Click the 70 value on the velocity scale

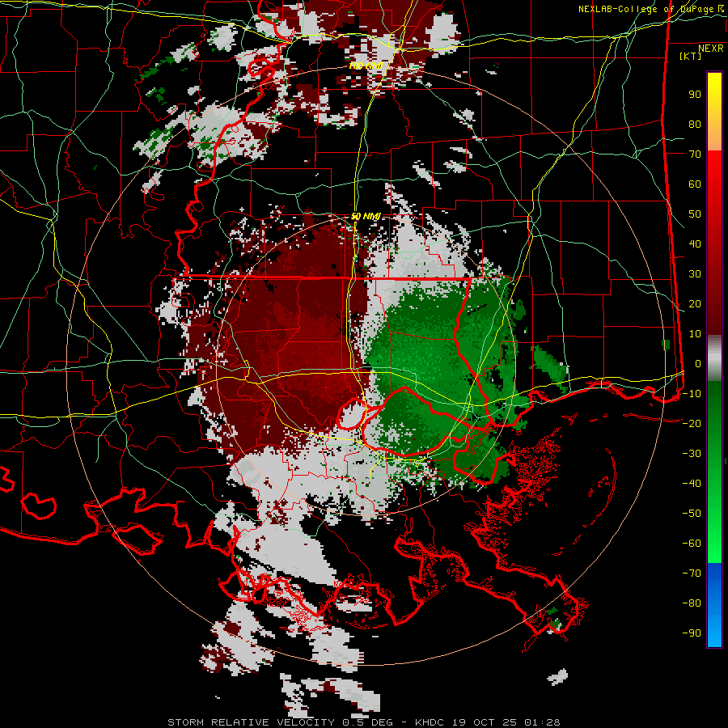pyautogui.click(x=695, y=154)
